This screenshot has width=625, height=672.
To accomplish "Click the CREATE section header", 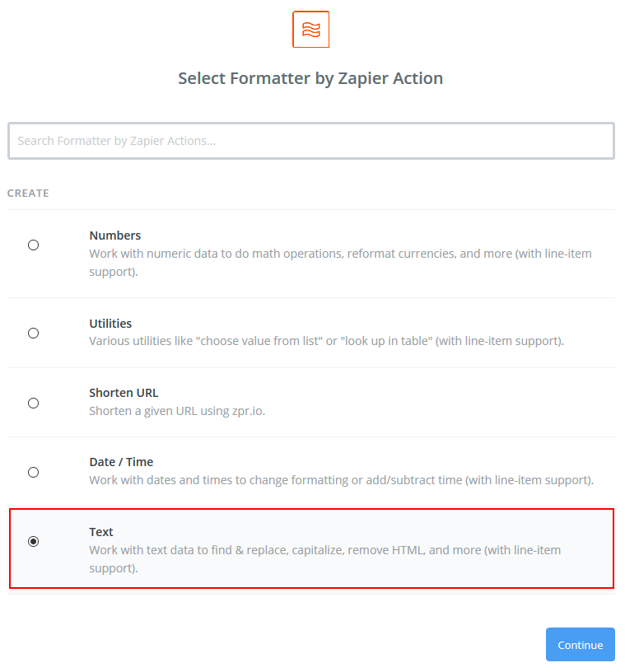I will [28, 194].
